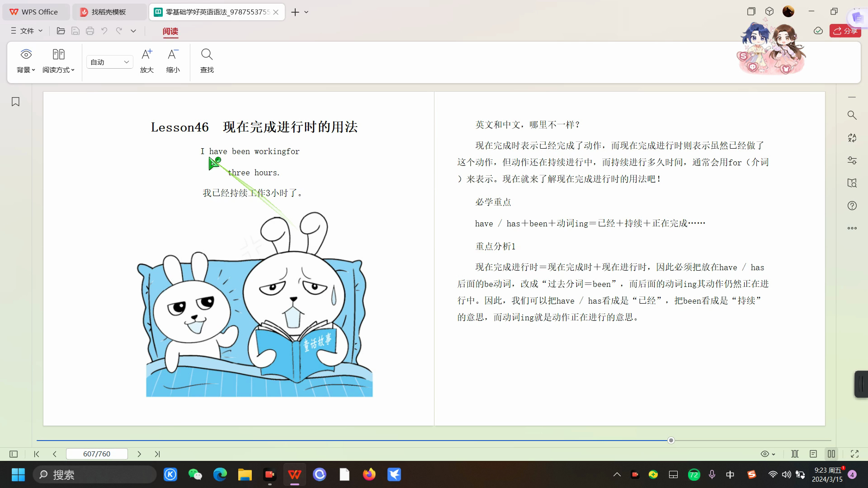The width and height of the screenshot is (868, 488).
Task: Click the page number field 607/760
Action: point(97,454)
